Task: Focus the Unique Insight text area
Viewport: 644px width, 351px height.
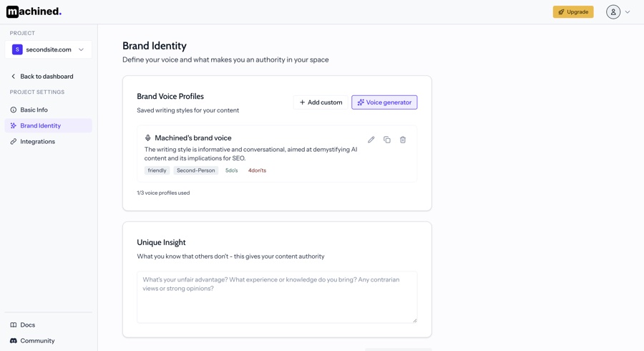Action: click(277, 297)
